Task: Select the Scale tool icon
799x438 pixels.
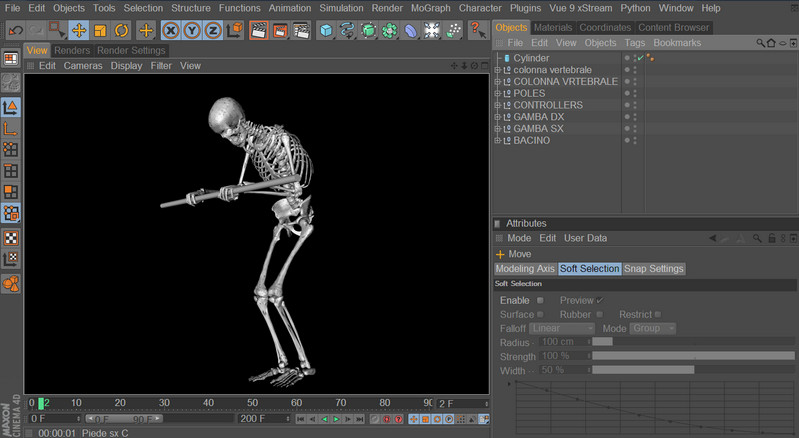Action: [x=100, y=30]
